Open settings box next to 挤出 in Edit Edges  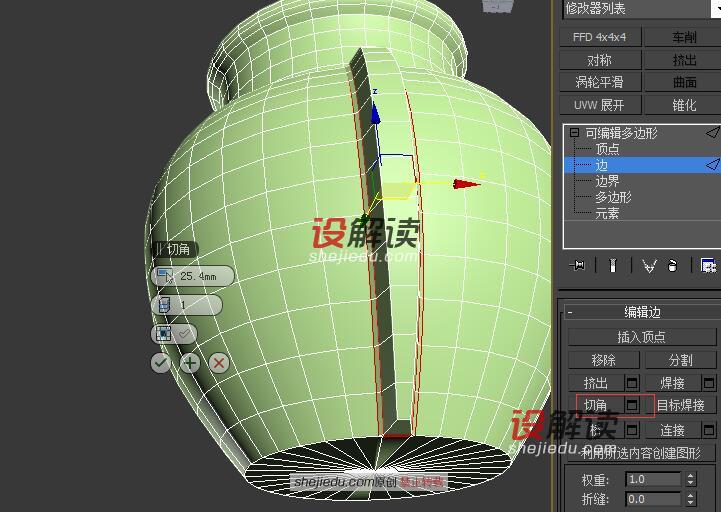(632, 382)
